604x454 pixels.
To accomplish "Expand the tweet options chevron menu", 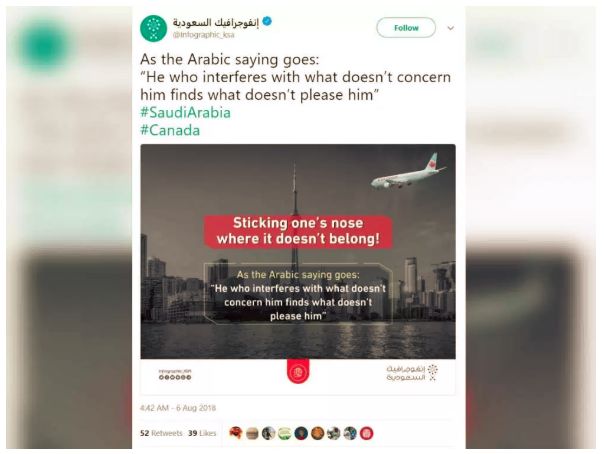I will (x=450, y=28).
